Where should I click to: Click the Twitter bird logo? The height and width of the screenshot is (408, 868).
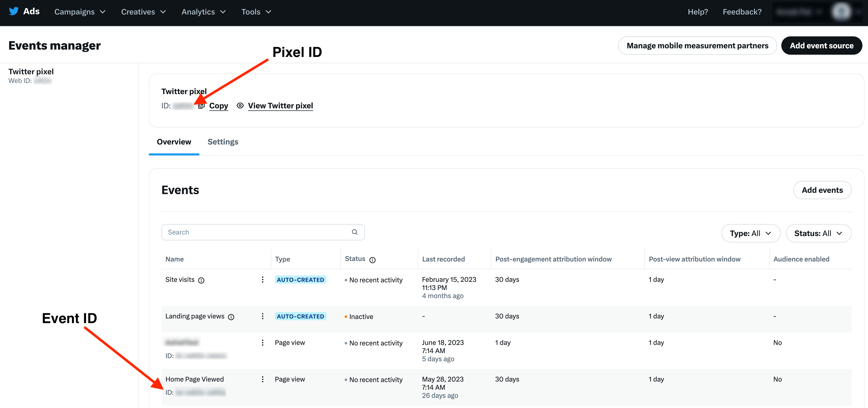click(x=14, y=11)
